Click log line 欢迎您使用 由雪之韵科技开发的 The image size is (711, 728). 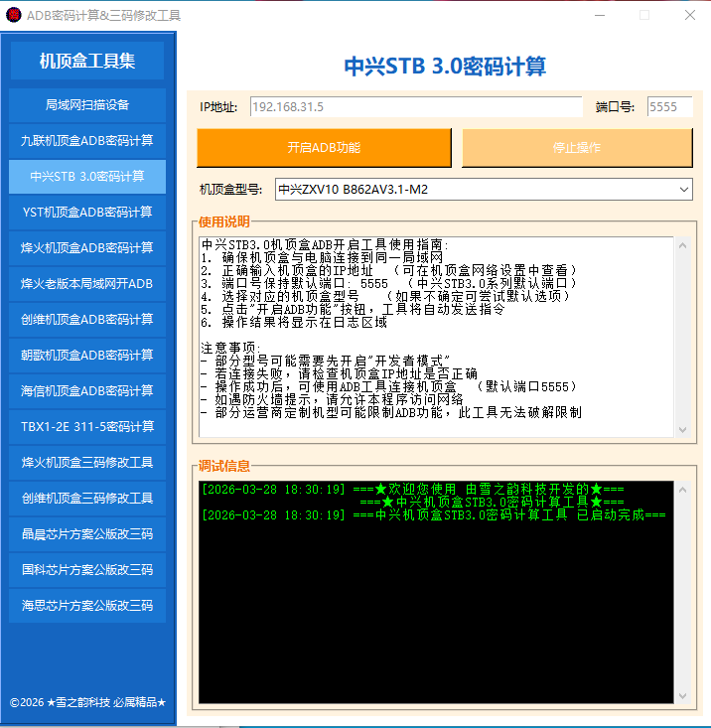[x=412, y=489]
